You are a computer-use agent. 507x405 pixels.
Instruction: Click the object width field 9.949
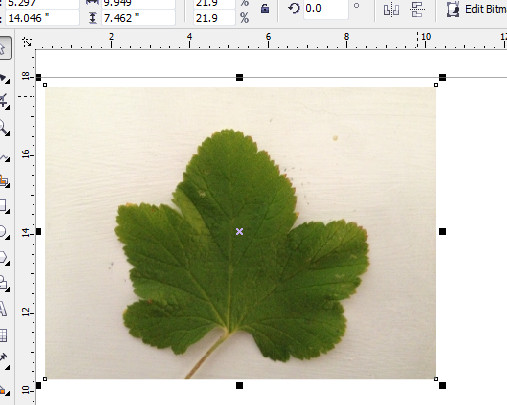(x=138, y=4)
